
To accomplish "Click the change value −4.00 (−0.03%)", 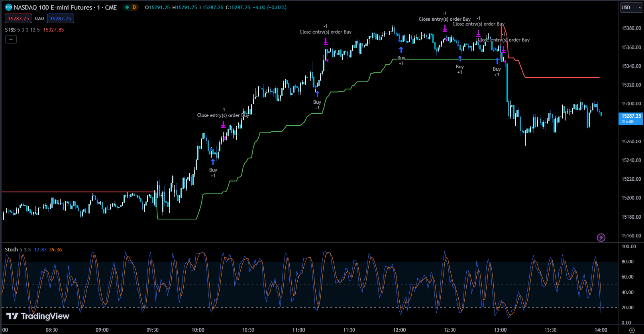I will (269, 8).
